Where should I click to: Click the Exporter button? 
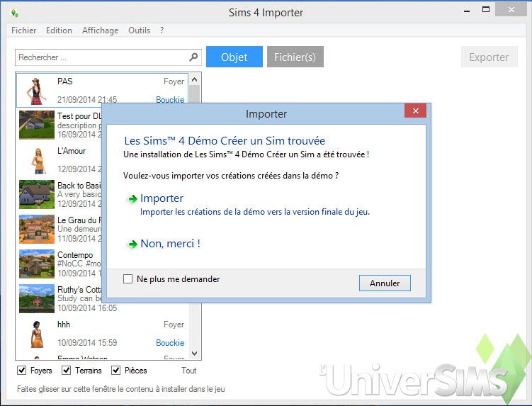489,57
